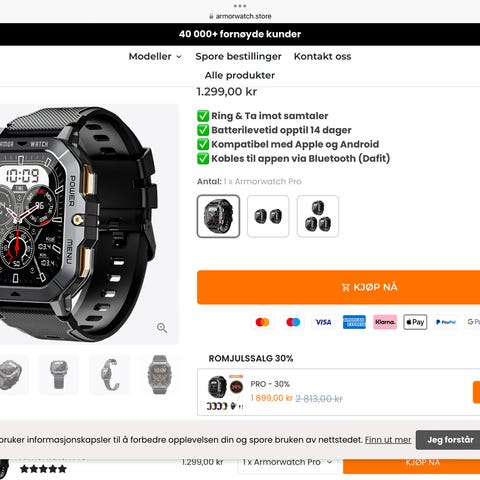View the metal band watch thumbnail
This screenshot has height=480, width=480.
point(159,375)
